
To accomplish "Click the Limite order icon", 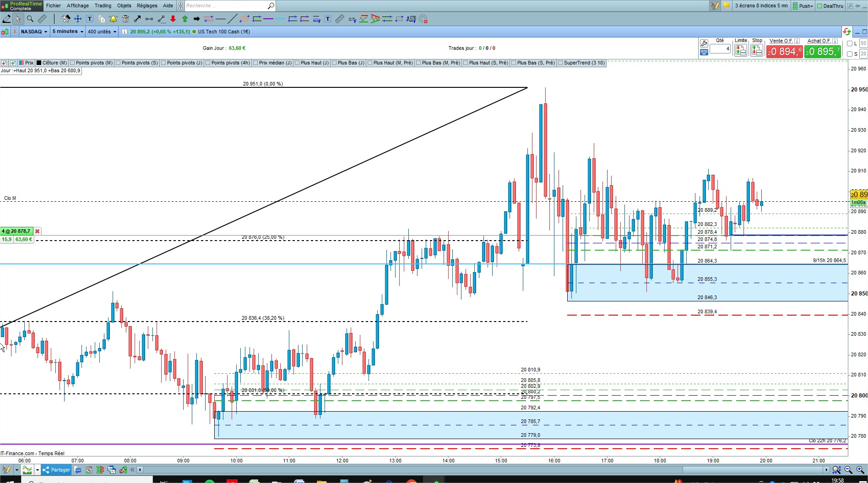I will coord(740,50).
